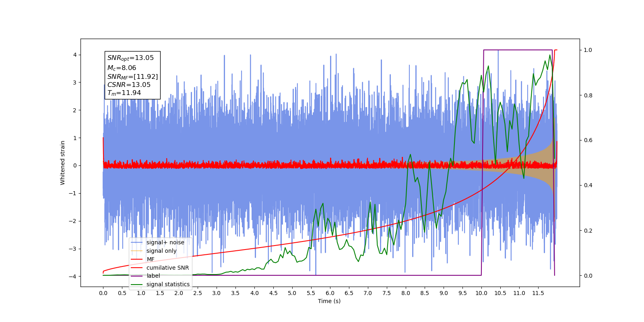Viewport: 644px width, 322px height.
Task: Click x-axis tick label 1.0
Action: [141, 293]
